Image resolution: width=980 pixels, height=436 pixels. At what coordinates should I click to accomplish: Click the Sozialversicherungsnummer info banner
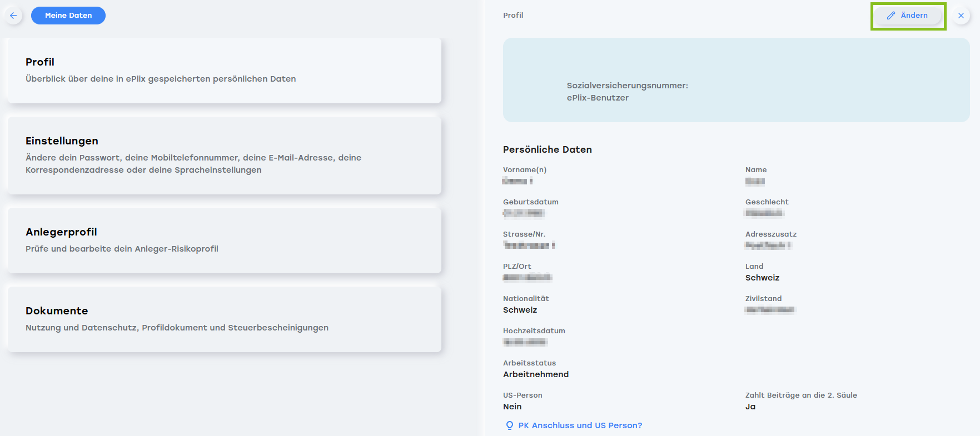[737, 80]
